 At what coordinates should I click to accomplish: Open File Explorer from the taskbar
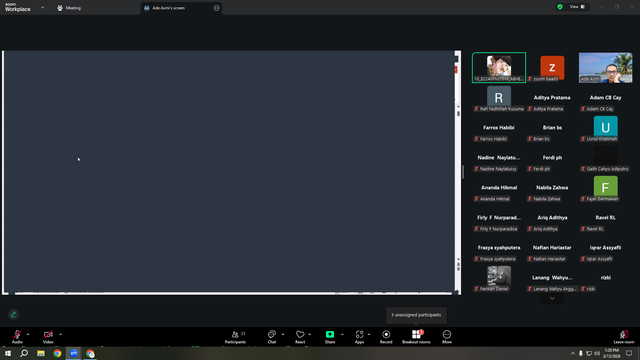coord(41,353)
